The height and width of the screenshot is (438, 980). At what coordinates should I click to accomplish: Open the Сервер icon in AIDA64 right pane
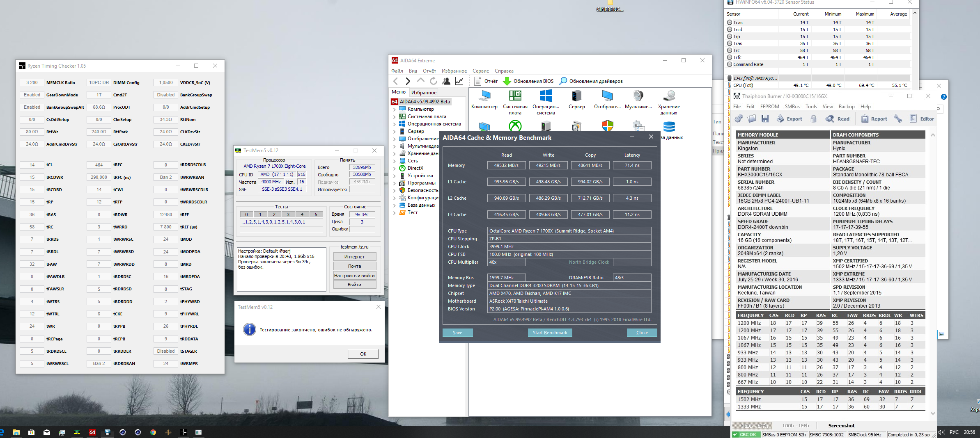tap(577, 100)
